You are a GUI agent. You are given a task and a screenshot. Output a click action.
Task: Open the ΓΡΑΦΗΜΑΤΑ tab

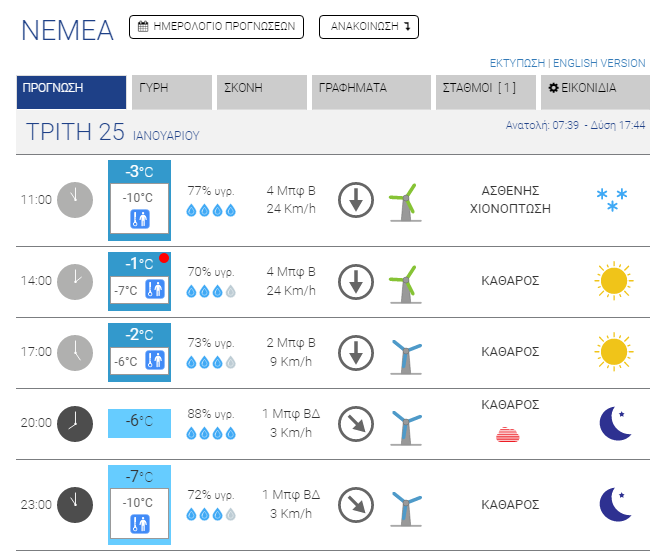372,90
